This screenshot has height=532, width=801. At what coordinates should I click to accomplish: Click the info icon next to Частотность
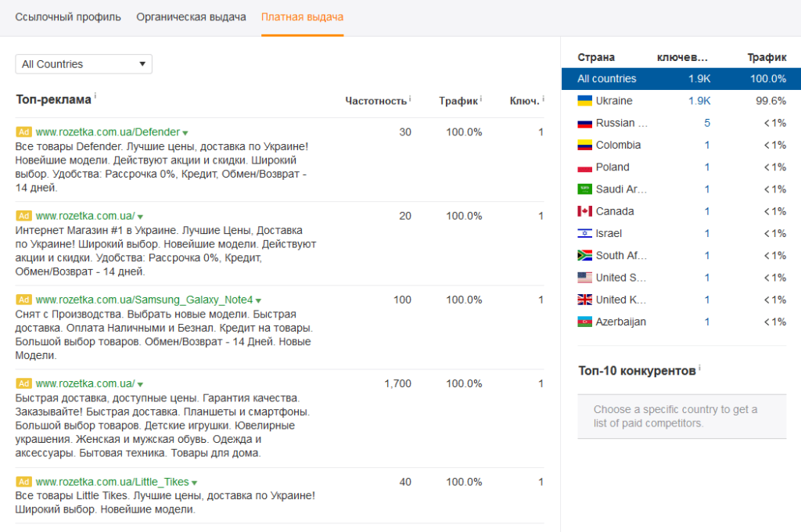(410, 99)
